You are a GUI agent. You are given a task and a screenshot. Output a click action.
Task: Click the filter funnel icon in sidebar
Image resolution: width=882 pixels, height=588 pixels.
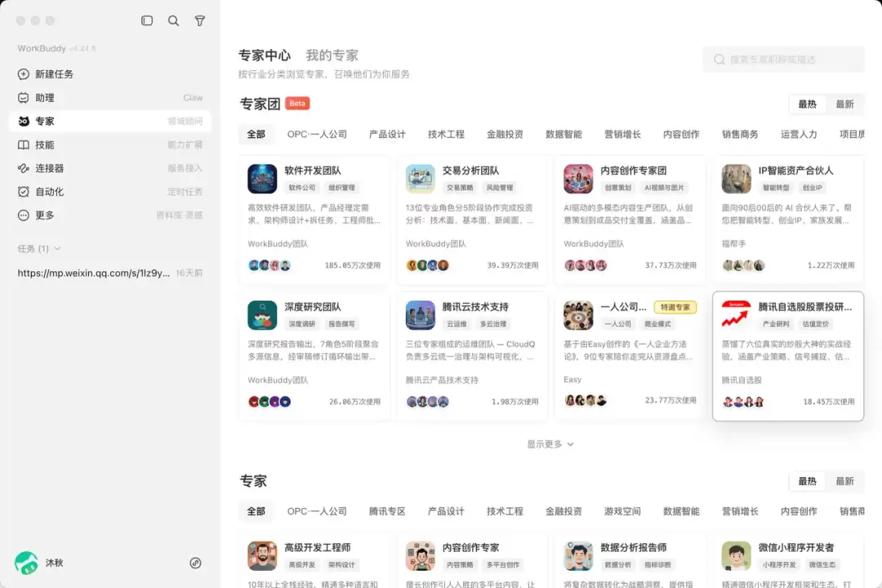tap(200, 20)
